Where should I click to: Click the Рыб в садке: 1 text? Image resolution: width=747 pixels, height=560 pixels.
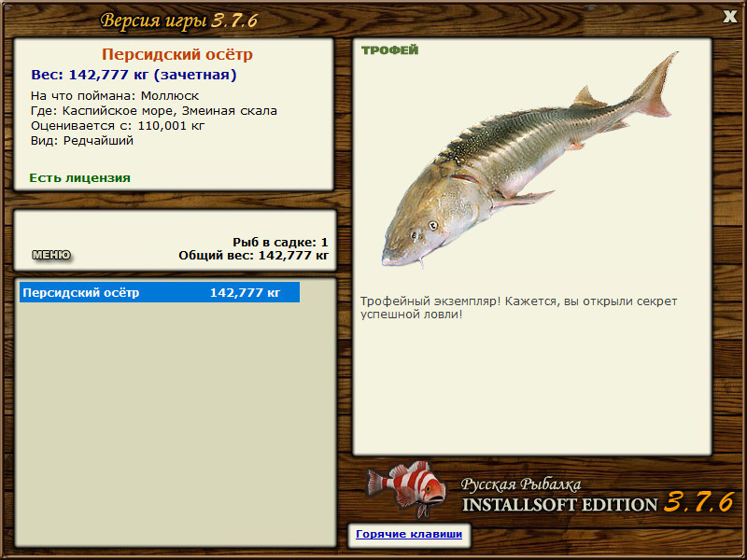(281, 243)
